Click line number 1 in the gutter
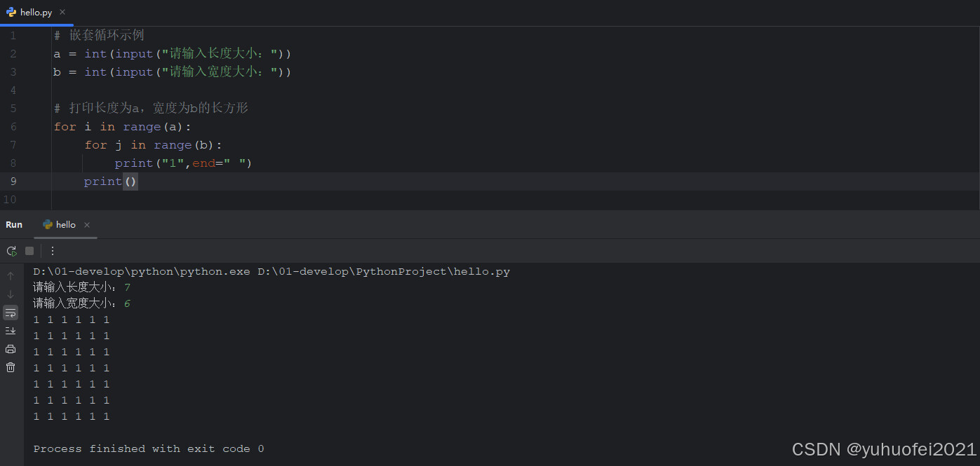 [13, 36]
